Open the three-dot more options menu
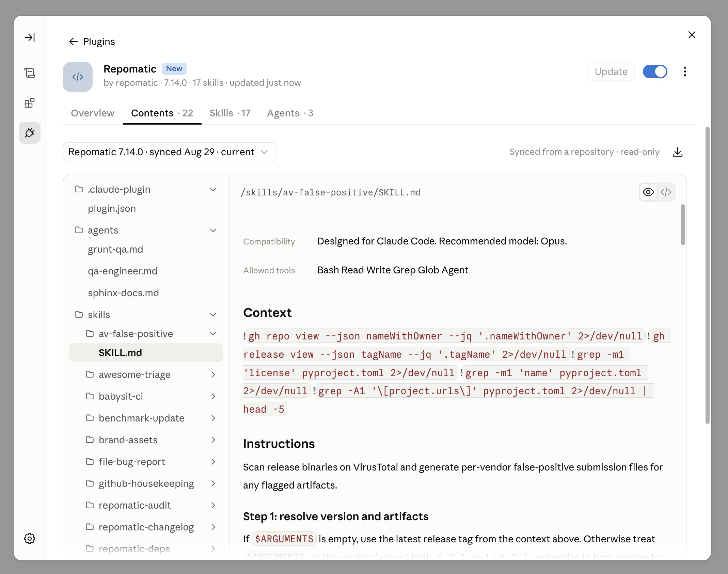The image size is (728, 574). pos(685,71)
